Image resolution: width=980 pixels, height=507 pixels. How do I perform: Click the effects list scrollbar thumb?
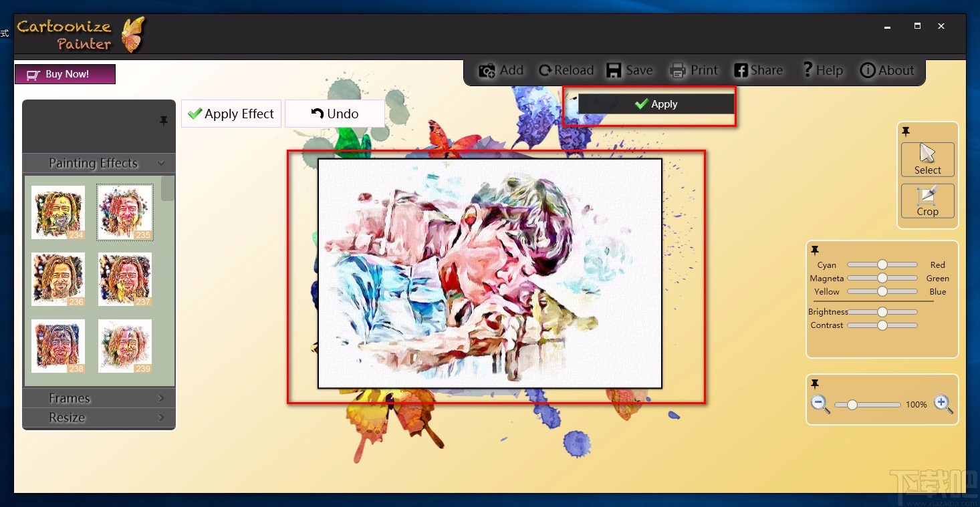pos(168,188)
